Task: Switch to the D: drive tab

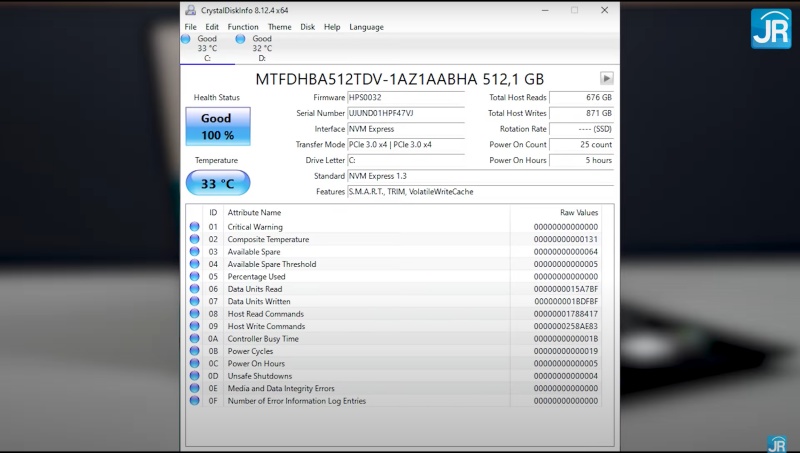Action: pyautogui.click(x=261, y=48)
